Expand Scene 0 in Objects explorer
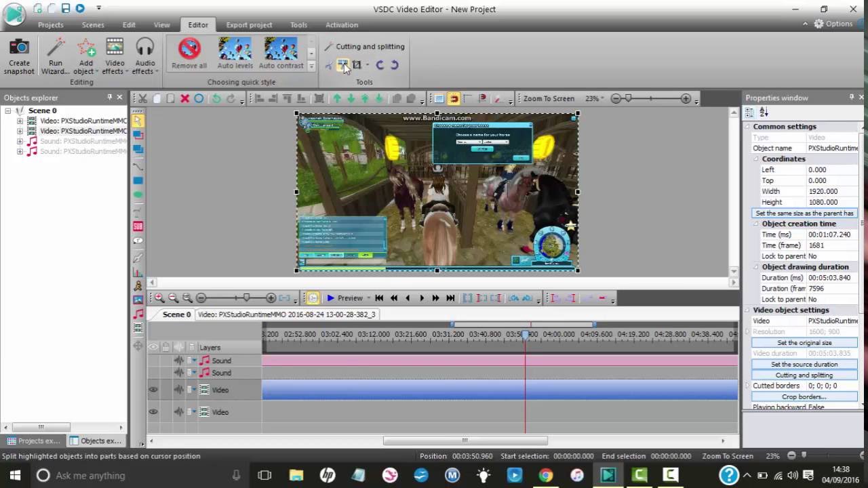Viewport: 868px width, 488px height. pyautogui.click(x=8, y=110)
